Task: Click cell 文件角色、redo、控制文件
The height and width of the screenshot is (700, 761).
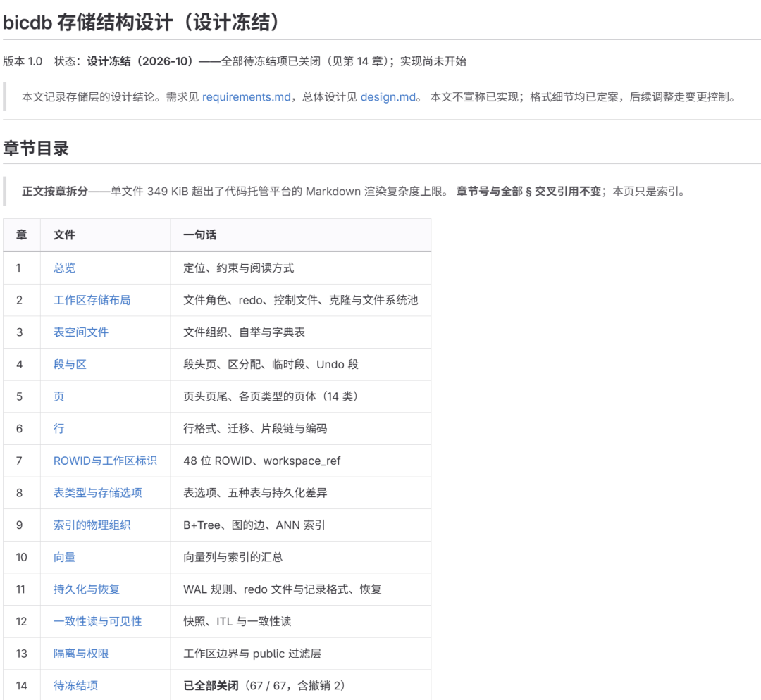Action: pos(300,300)
